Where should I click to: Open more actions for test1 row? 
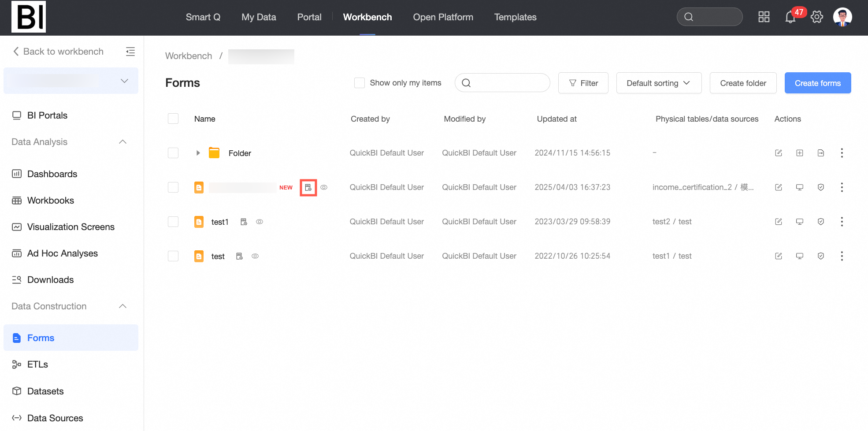[842, 222]
